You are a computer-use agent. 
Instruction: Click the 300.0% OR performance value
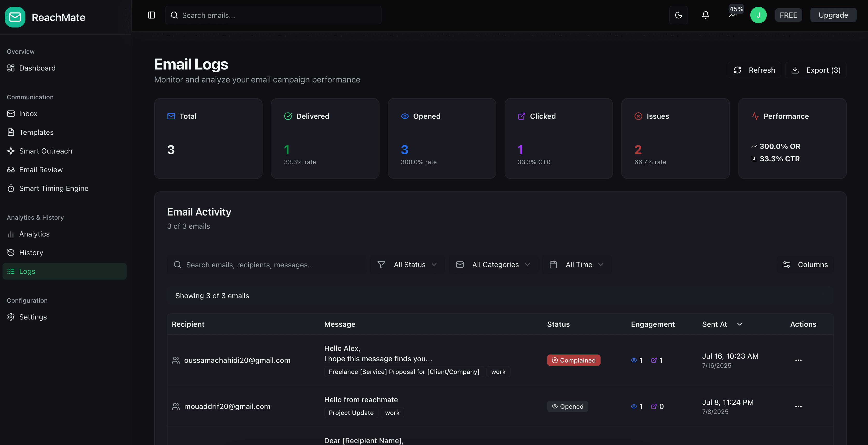[780, 146]
